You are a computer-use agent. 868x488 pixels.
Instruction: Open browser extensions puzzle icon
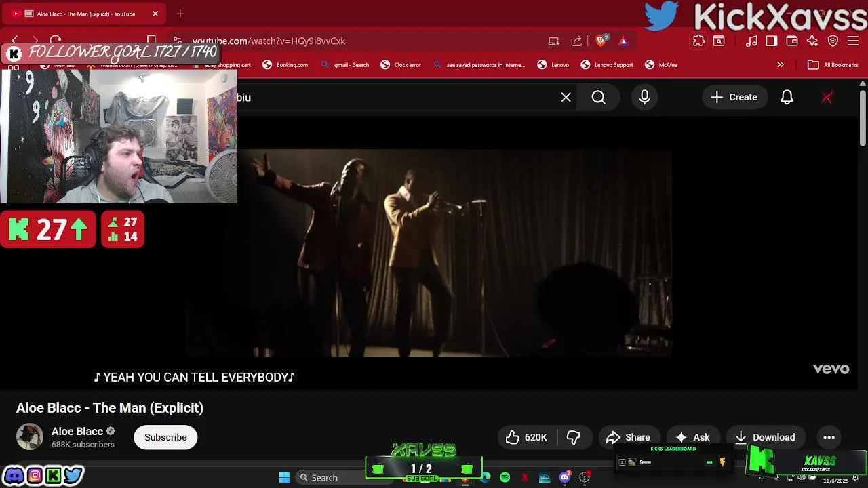pyautogui.click(x=698, y=41)
